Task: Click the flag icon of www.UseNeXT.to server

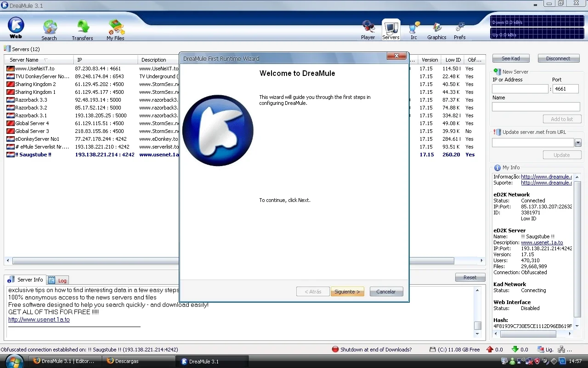Action: (x=10, y=69)
